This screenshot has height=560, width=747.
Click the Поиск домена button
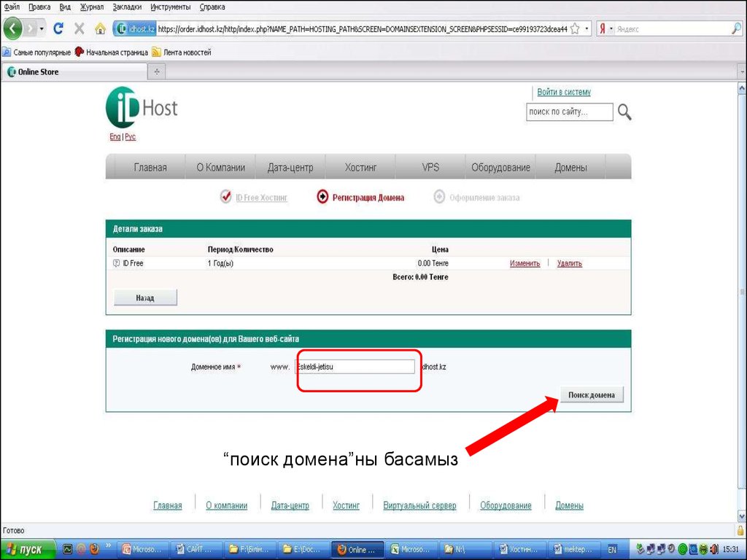[x=591, y=394]
